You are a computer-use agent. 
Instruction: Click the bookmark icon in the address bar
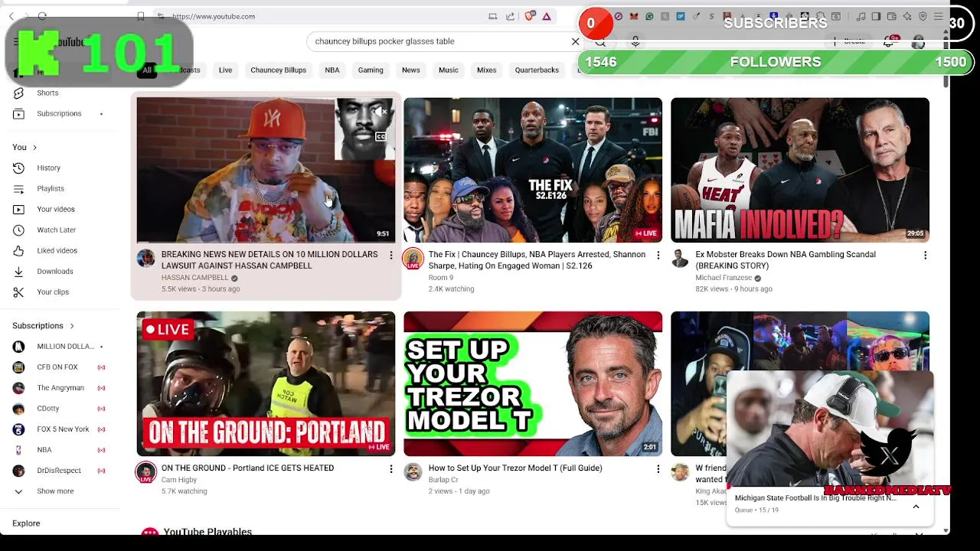click(x=141, y=16)
